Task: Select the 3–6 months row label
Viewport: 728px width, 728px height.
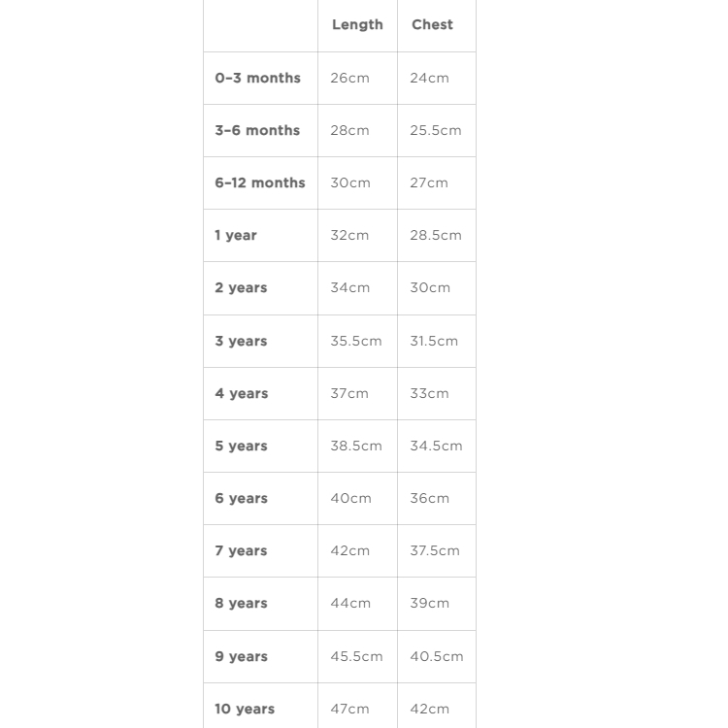Action: coord(257,130)
